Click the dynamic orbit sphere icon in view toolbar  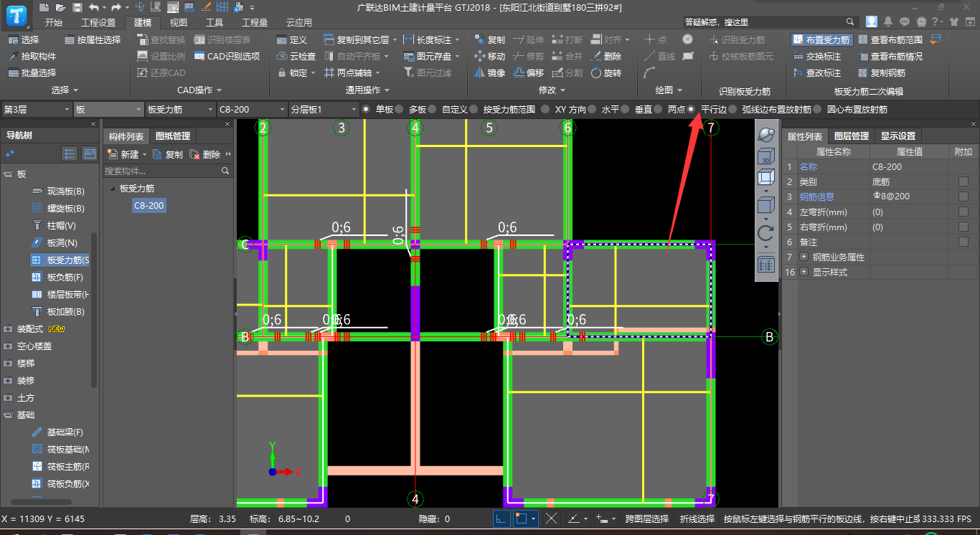[x=765, y=134]
